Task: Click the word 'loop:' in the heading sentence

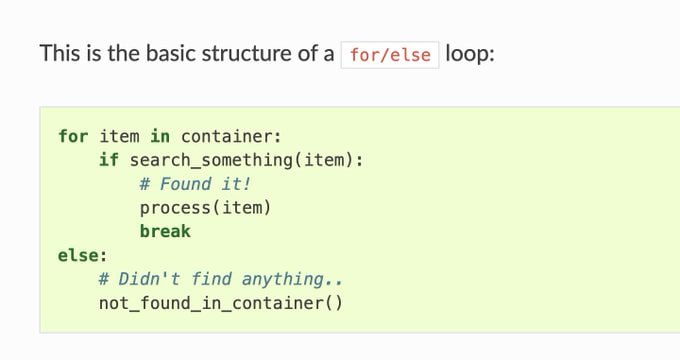Action: pos(470,54)
